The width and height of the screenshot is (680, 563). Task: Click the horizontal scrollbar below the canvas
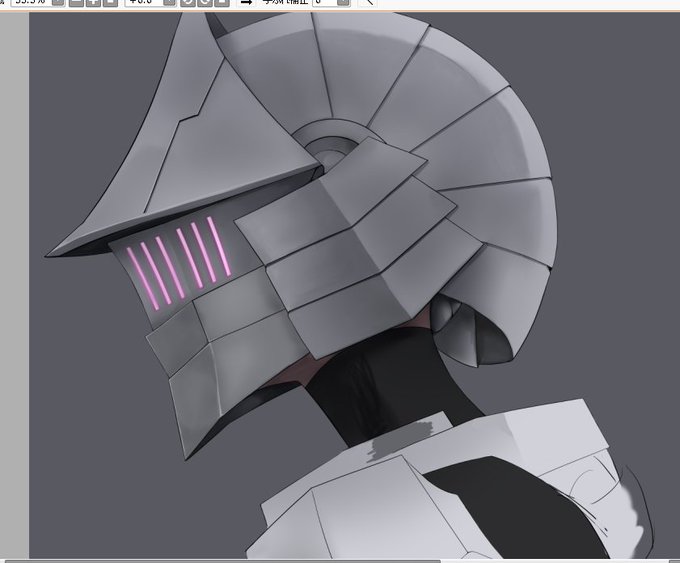tap(222, 561)
